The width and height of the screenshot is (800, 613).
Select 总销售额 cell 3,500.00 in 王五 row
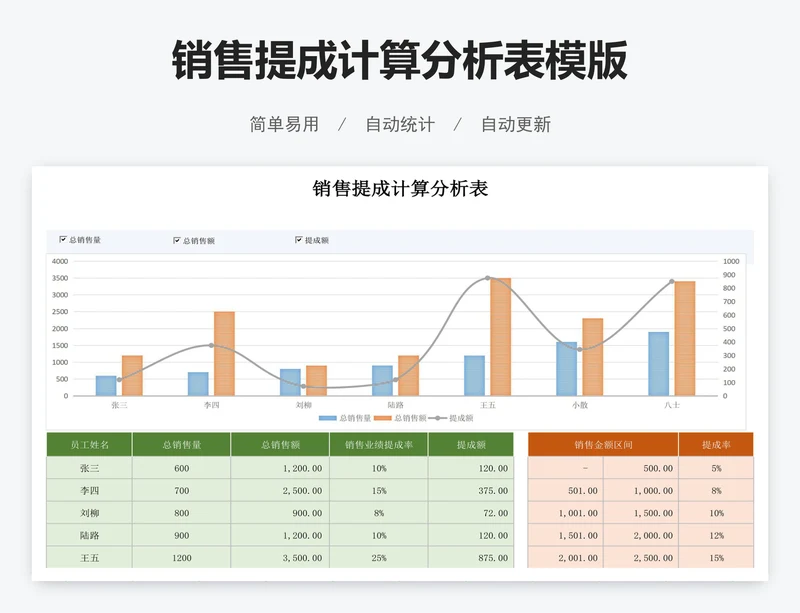coord(280,557)
